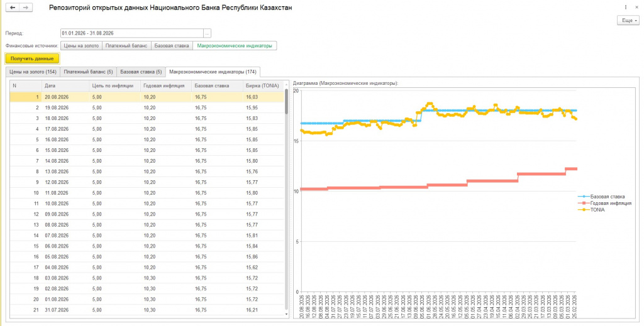
Task: Click TONIA legend marker in chart
Action: tap(583, 210)
